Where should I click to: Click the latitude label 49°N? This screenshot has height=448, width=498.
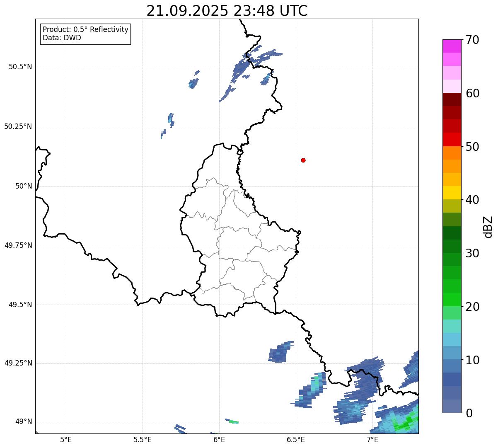tap(24, 422)
